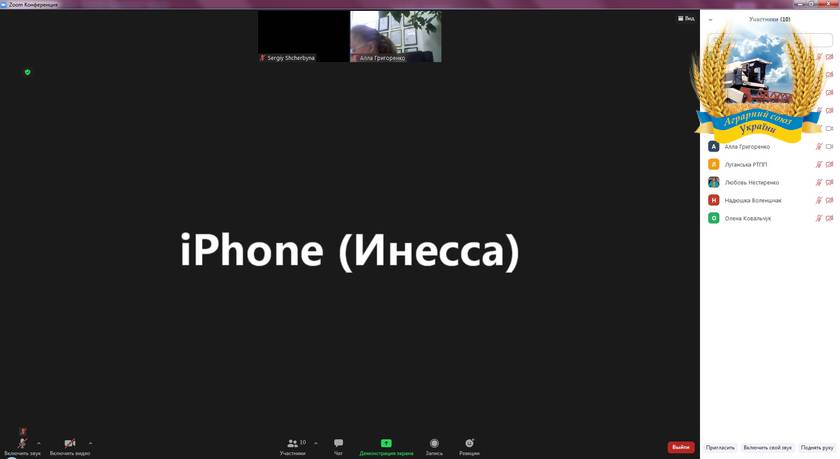Open the Чат chat icon
This screenshot has height=459, width=840.
click(x=338, y=443)
